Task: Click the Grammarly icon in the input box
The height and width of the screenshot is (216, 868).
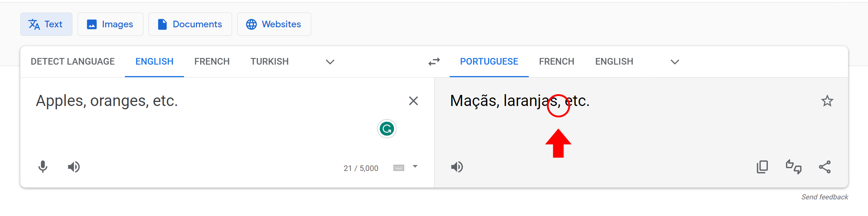Action: [x=387, y=129]
